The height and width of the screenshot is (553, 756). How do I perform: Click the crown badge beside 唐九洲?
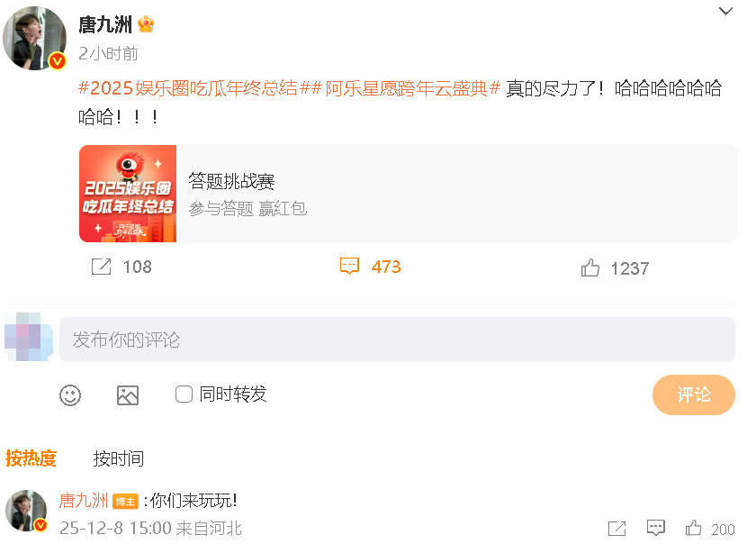click(x=146, y=24)
